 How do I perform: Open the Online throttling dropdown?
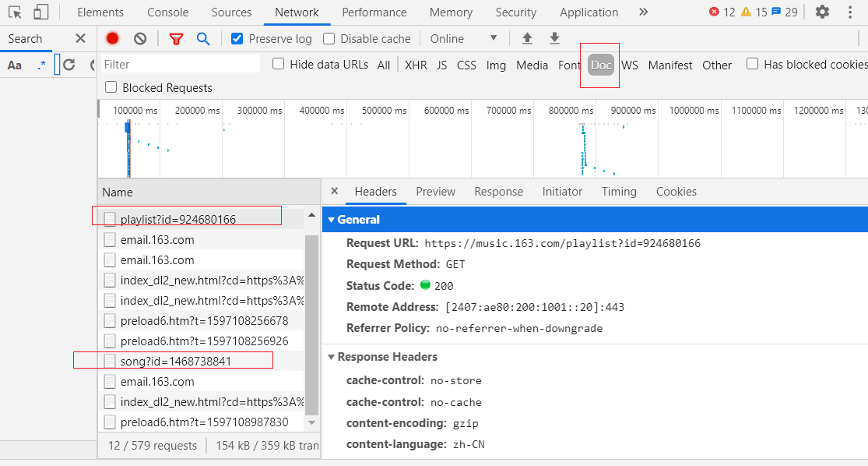tap(464, 39)
